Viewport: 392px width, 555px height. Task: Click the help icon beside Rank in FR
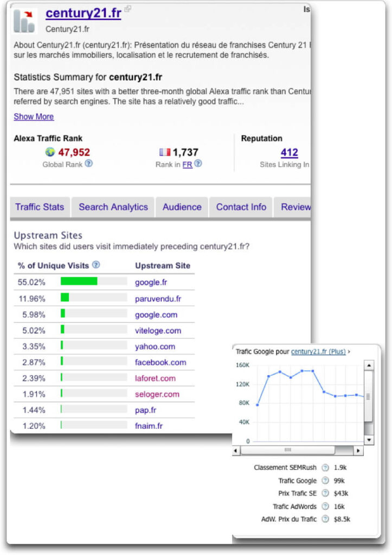(198, 164)
